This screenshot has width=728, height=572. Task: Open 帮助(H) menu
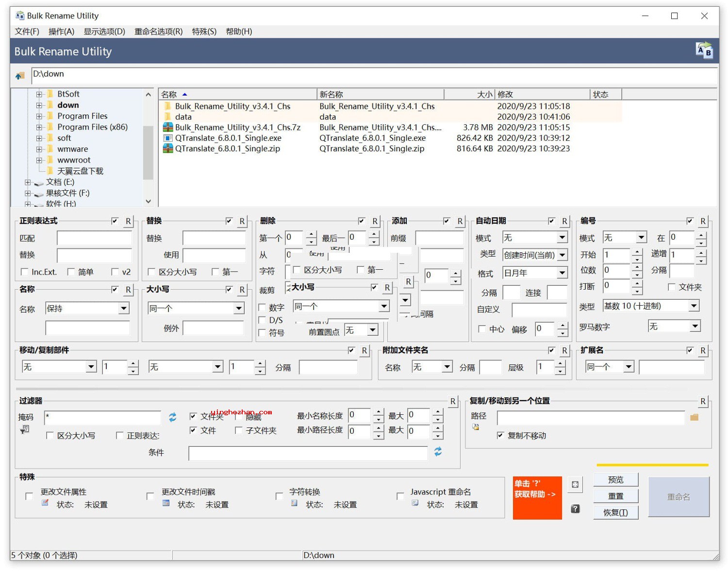click(239, 32)
